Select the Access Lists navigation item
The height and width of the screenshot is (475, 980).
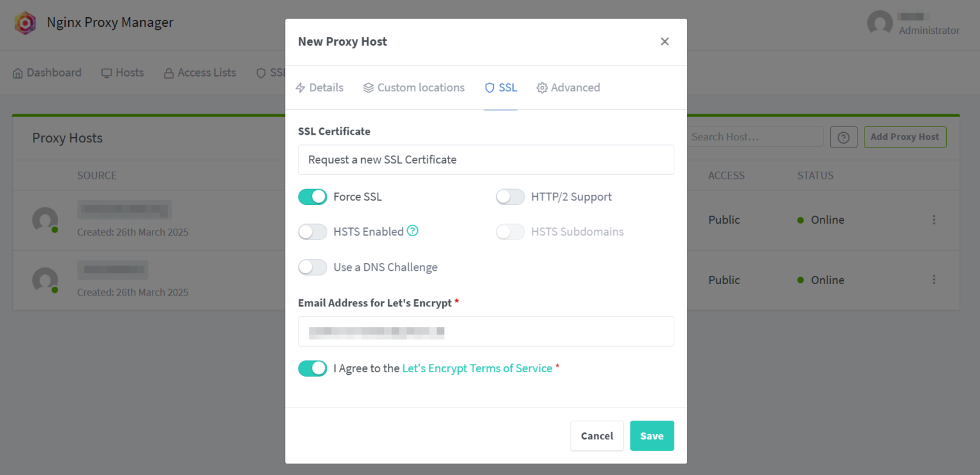pyautogui.click(x=199, y=72)
